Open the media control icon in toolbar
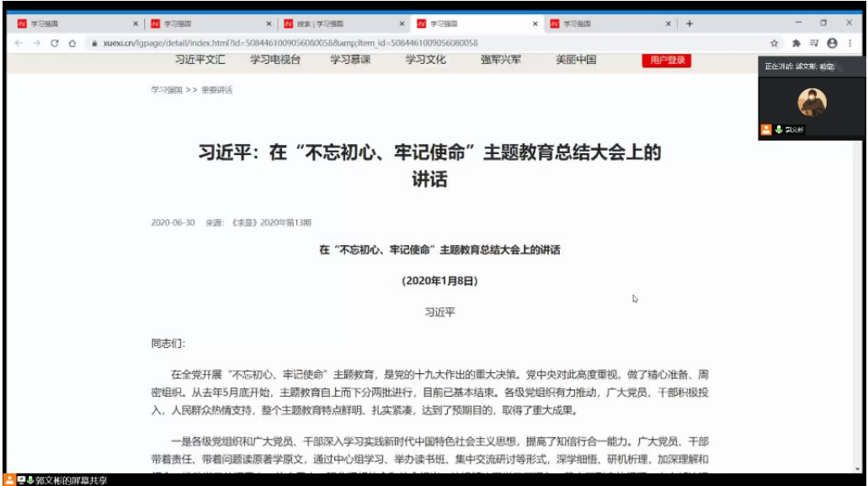 pyautogui.click(x=813, y=43)
